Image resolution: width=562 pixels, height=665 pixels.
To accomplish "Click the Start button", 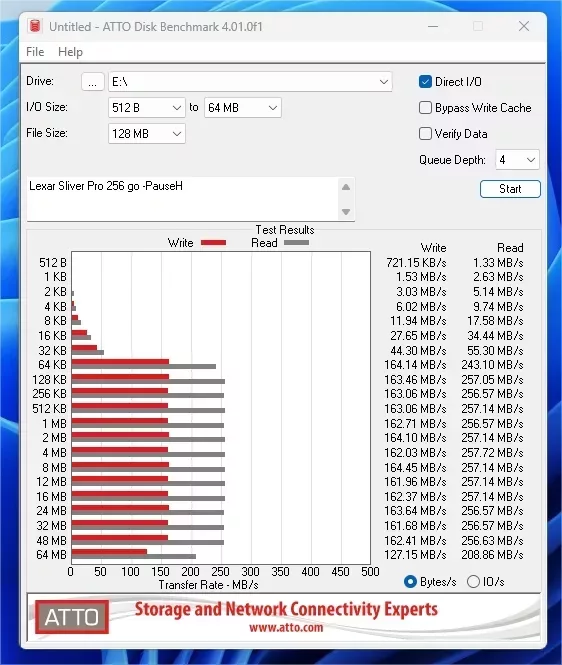I will pyautogui.click(x=510, y=189).
